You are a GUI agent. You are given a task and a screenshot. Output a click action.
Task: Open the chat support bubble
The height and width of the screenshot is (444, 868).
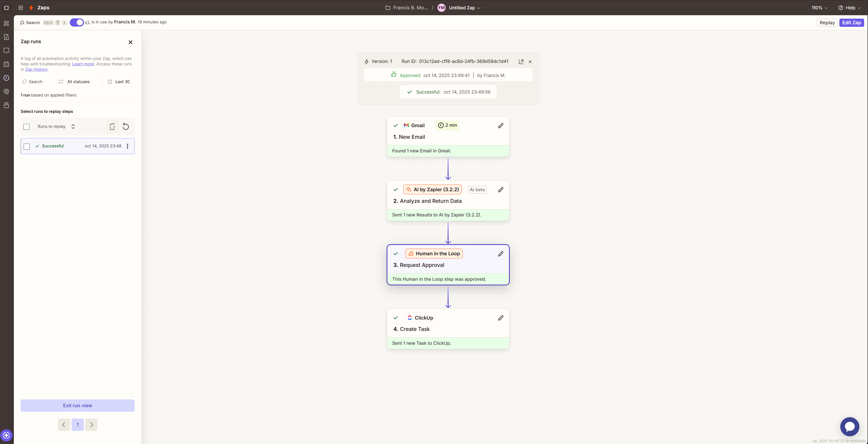(x=849, y=427)
